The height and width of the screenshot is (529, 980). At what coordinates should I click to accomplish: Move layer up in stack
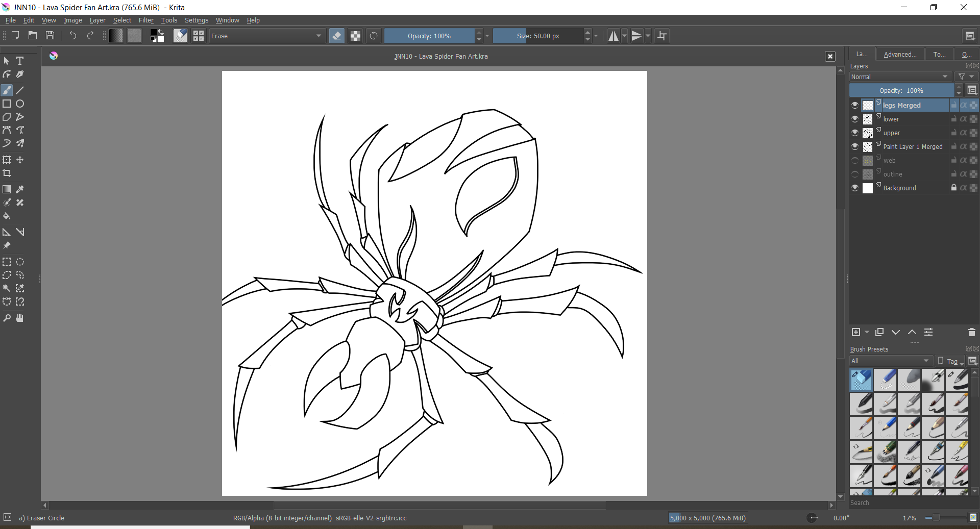pos(912,332)
